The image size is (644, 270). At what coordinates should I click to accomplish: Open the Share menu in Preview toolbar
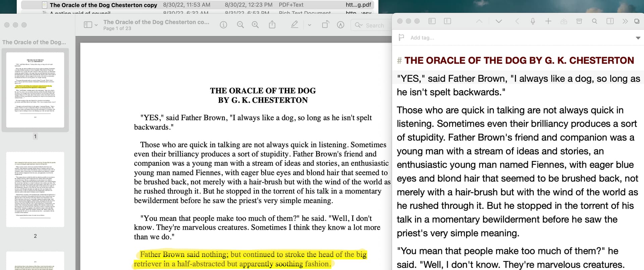[x=272, y=25]
